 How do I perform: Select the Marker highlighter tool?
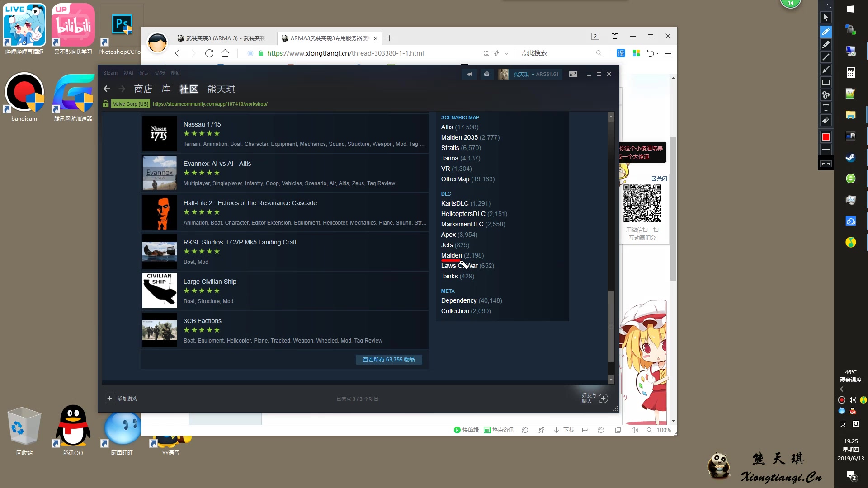tap(826, 44)
